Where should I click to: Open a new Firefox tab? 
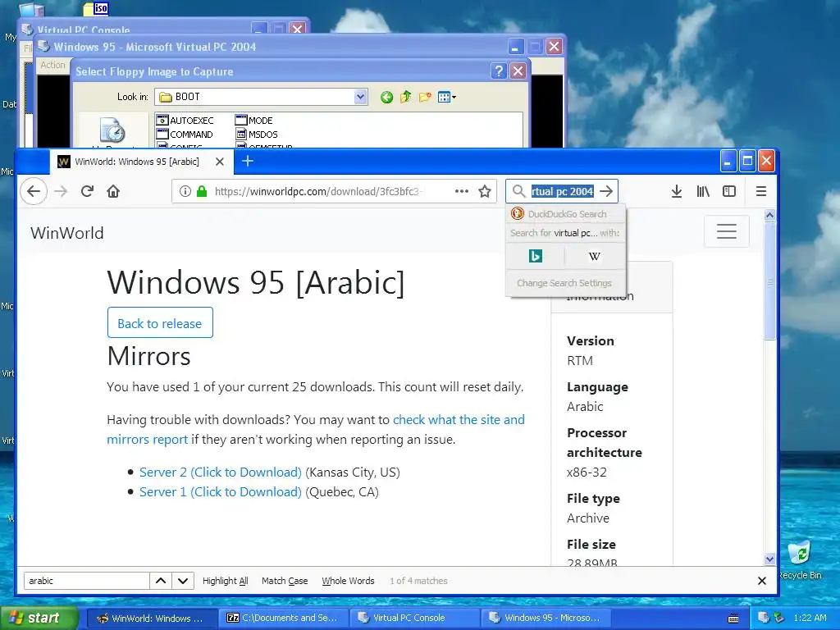(x=248, y=161)
